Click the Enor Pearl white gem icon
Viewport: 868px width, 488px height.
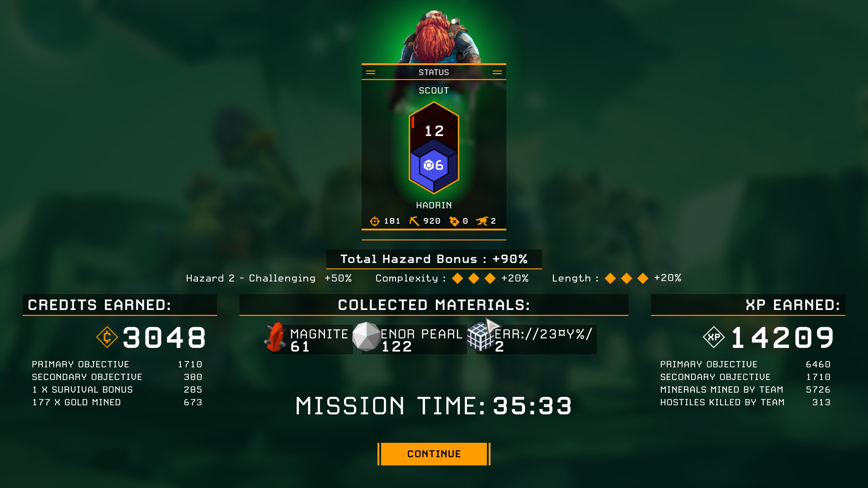click(366, 337)
